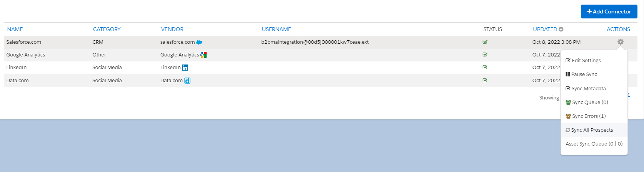Click the LinkedIn vendor logo icon
The image size is (644, 172).
[185, 68]
